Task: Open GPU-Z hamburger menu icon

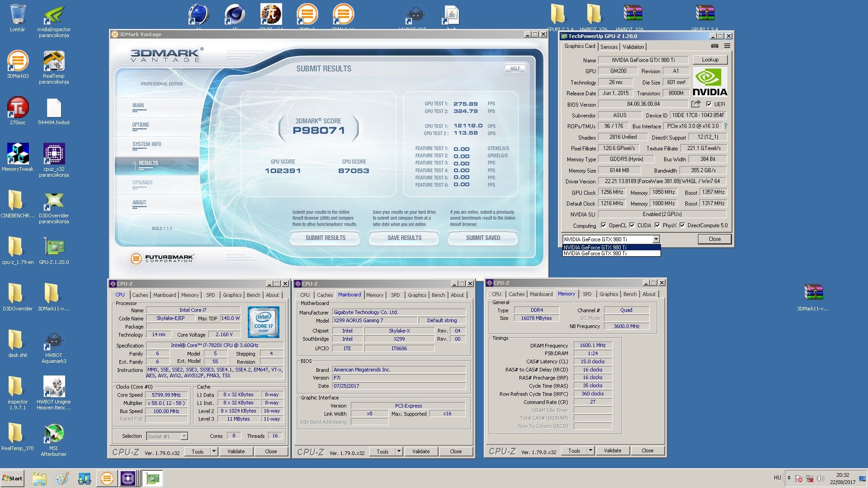Action: (x=727, y=46)
